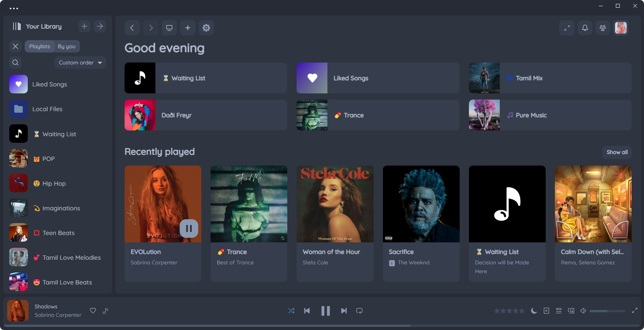Open Liked Songs in library sidebar
The image size is (644, 330).
tap(58, 84)
